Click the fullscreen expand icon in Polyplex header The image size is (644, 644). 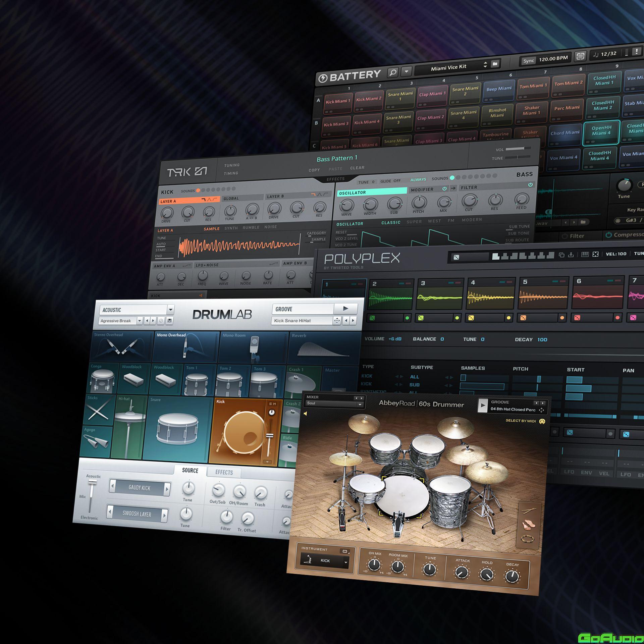(x=595, y=255)
